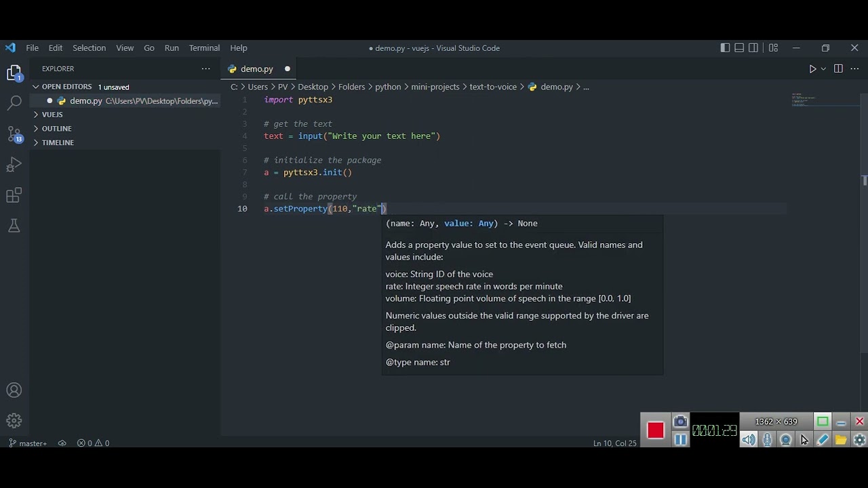Expand the Outline section
The height and width of the screenshot is (488, 868).
tap(56, 129)
